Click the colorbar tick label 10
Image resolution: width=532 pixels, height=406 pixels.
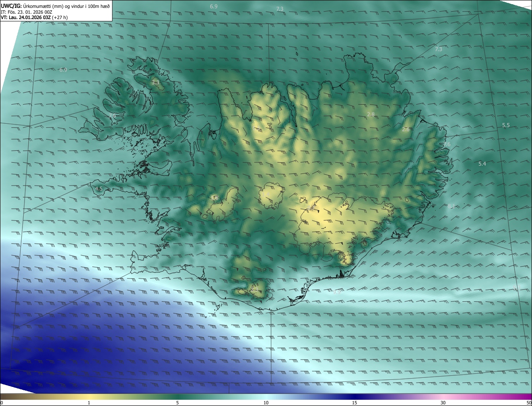coord(266,403)
